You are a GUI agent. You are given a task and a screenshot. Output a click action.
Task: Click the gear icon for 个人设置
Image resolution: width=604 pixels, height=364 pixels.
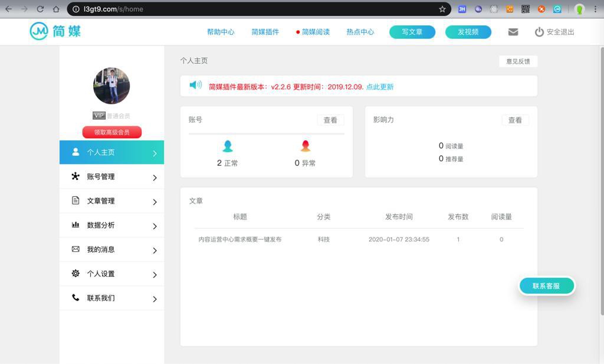click(75, 273)
